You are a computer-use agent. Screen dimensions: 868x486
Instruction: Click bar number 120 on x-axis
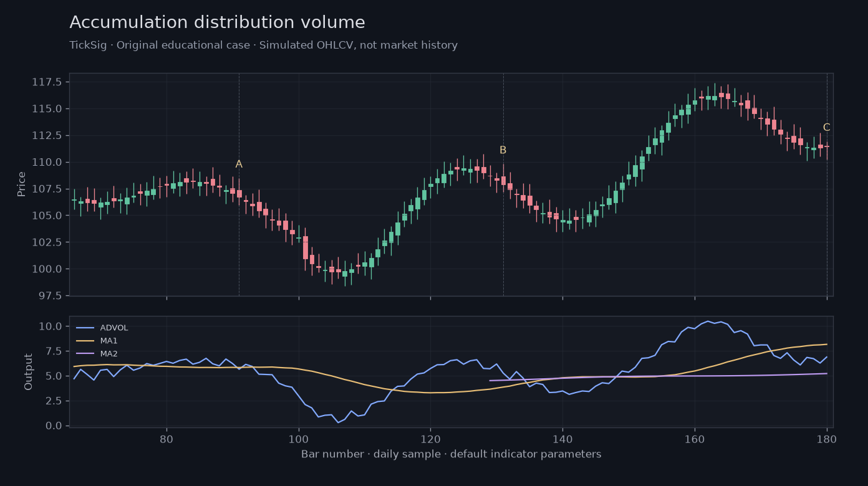click(430, 438)
